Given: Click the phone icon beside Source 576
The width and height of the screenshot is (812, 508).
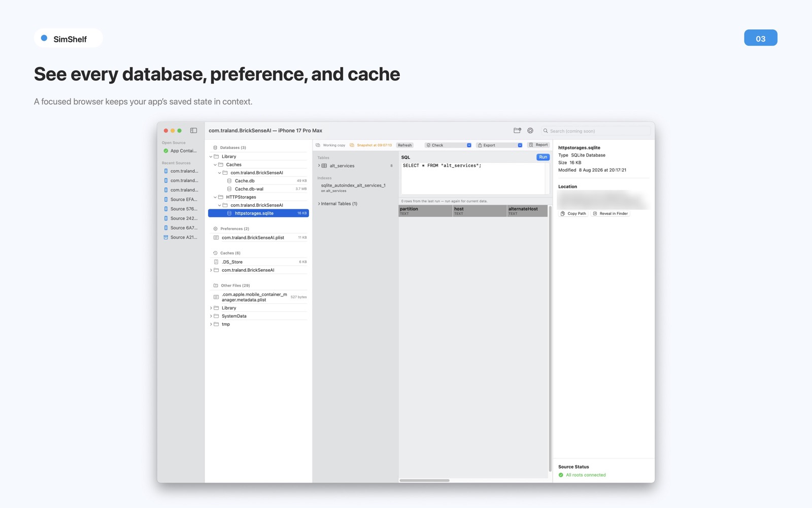Looking at the screenshot, I should tap(166, 209).
